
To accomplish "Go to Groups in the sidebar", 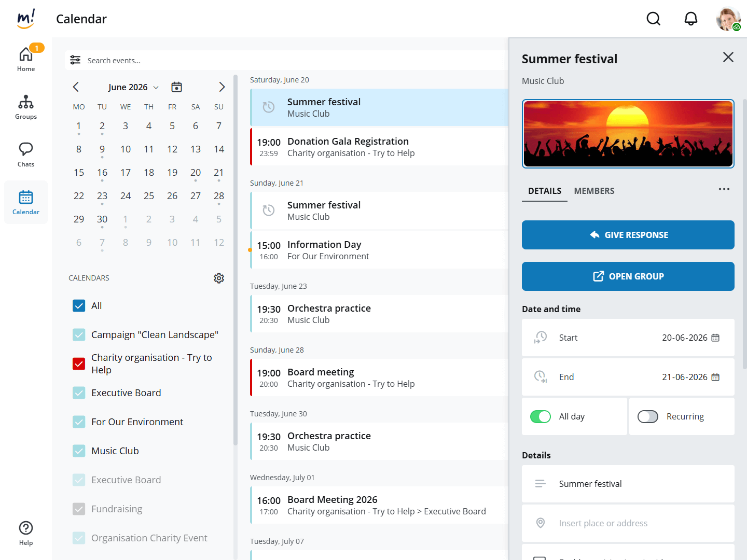I will 26,107.
